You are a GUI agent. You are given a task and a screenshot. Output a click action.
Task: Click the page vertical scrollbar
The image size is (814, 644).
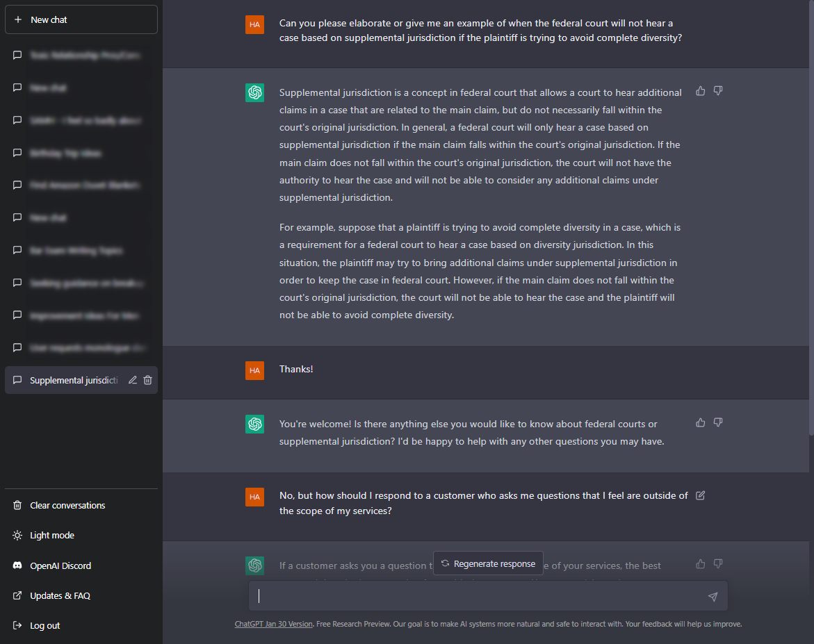point(811,218)
